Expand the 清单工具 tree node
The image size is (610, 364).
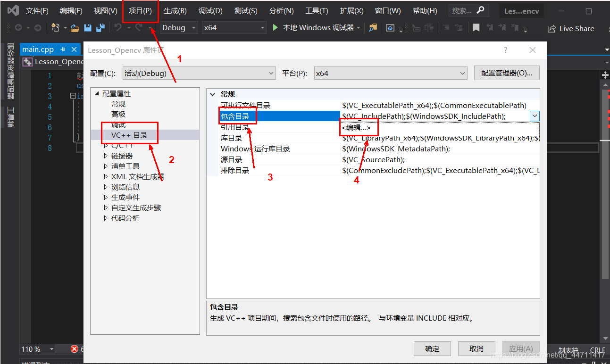106,166
